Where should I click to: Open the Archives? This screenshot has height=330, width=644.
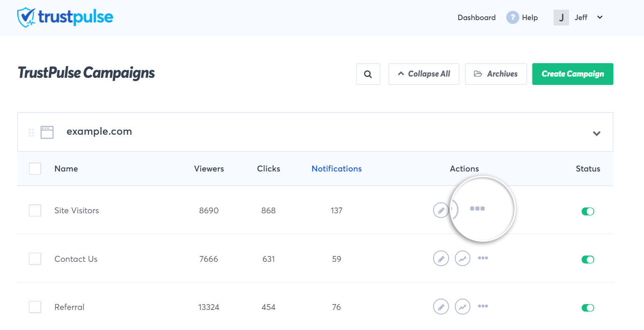[x=496, y=74]
